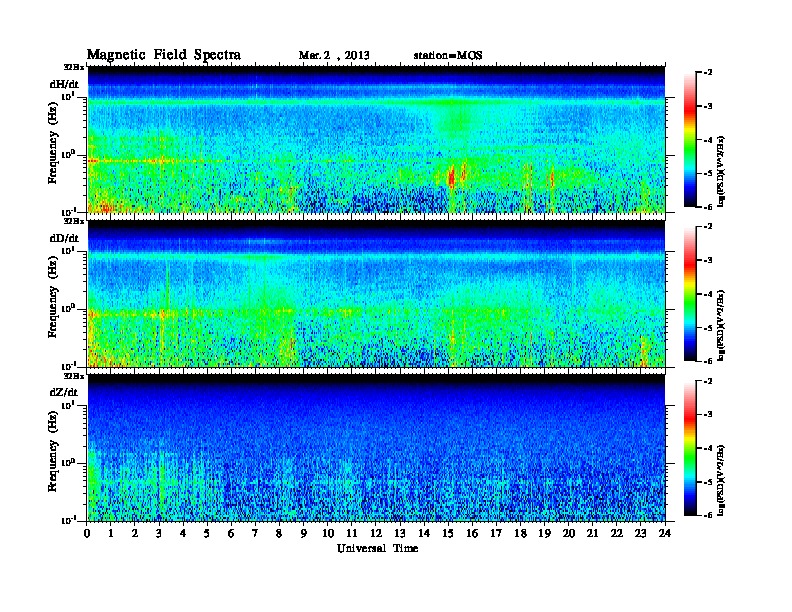Click the color bar beside the dD/dt panel

(x=690, y=293)
